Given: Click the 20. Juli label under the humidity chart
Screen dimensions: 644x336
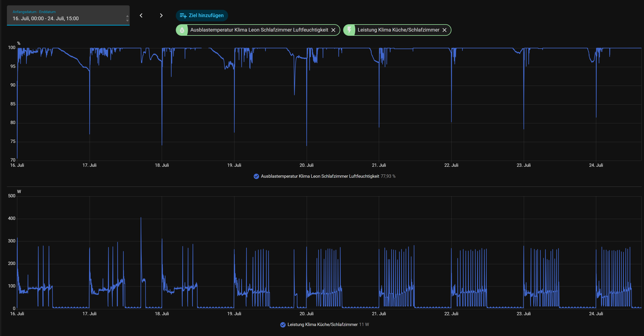Looking at the screenshot, I should (306, 165).
